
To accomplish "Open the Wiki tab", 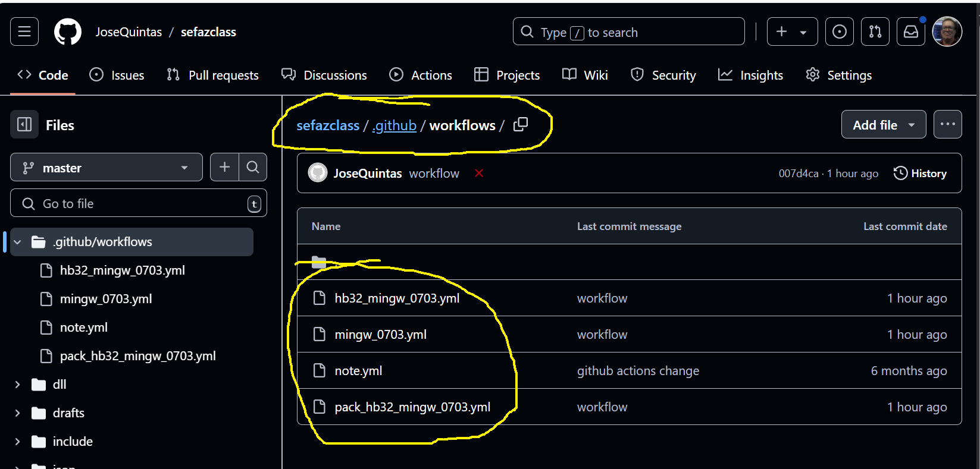I will click(x=585, y=75).
